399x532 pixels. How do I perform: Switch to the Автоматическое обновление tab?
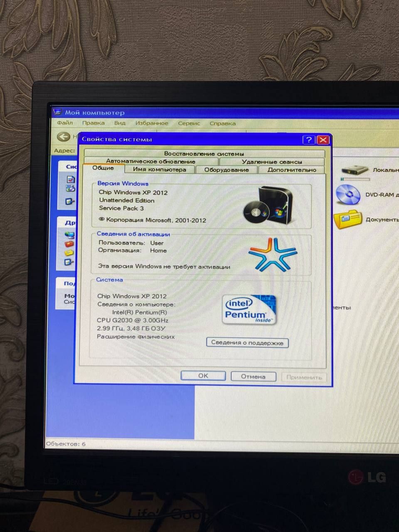(x=150, y=161)
